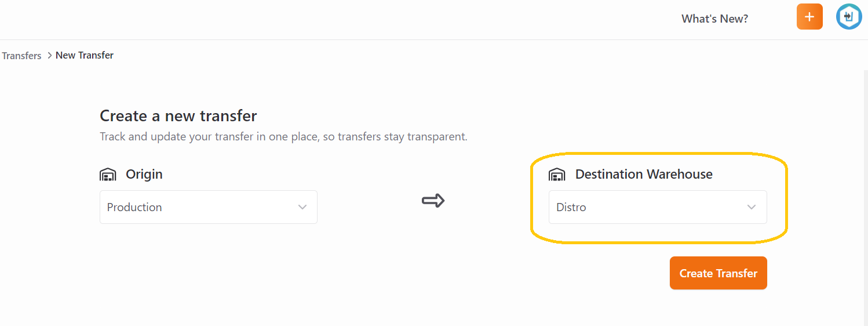Click the warehouse icon beside Origin
868x326 pixels.
108,174
